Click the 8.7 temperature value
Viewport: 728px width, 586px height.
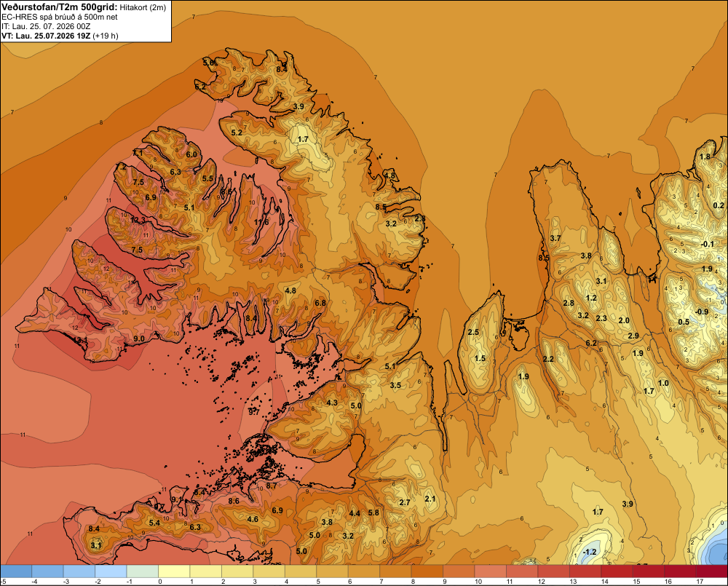click(x=272, y=486)
